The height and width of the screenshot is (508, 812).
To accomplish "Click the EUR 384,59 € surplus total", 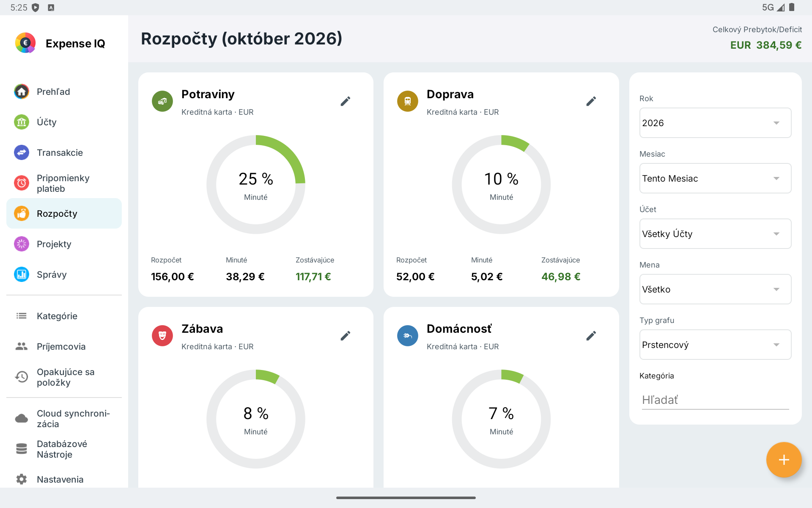I will point(766,45).
